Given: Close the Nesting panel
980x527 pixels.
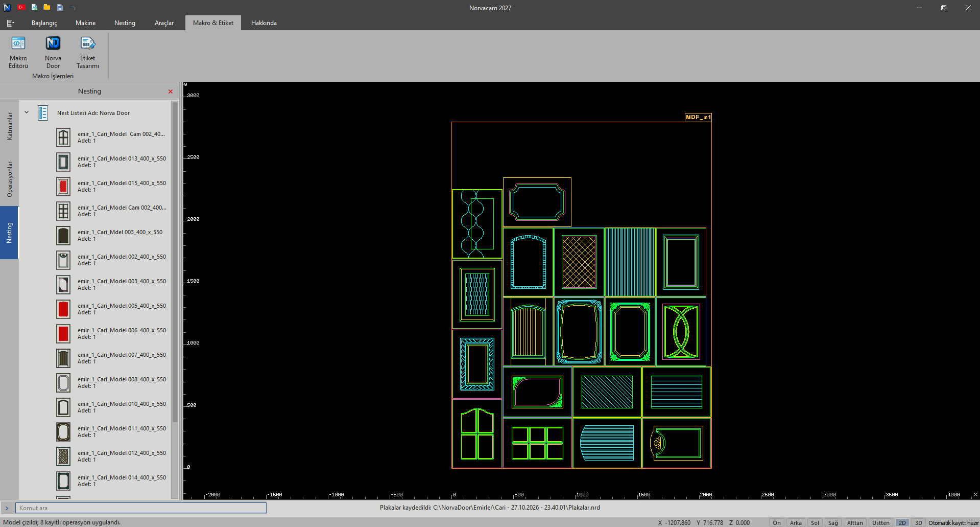Looking at the screenshot, I should 171,91.
